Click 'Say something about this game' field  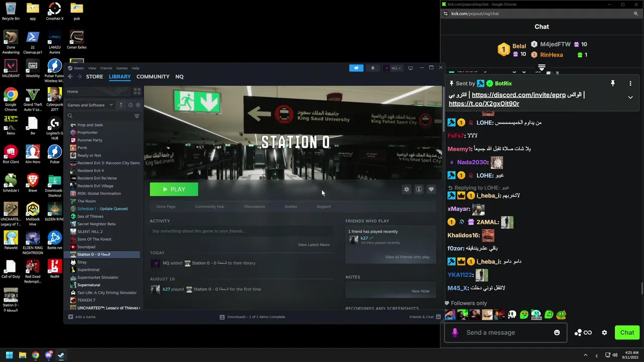pyautogui.click(x=242, y=231)
